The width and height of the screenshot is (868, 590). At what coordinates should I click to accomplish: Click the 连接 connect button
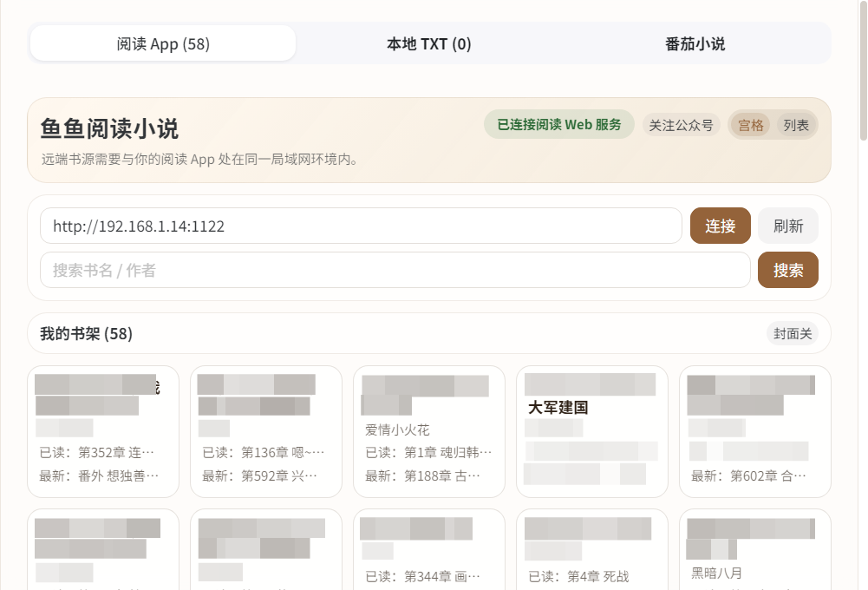click(x=721, y=226)
